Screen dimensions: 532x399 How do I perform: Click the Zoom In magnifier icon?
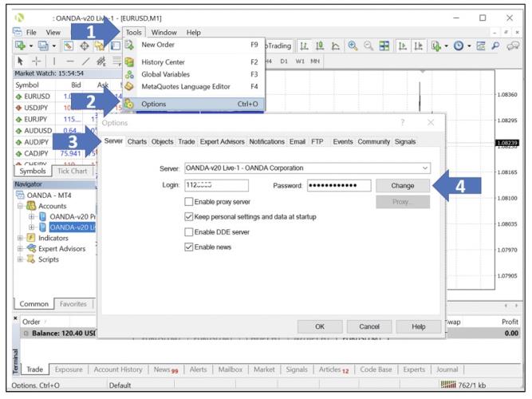click(353, 45)
